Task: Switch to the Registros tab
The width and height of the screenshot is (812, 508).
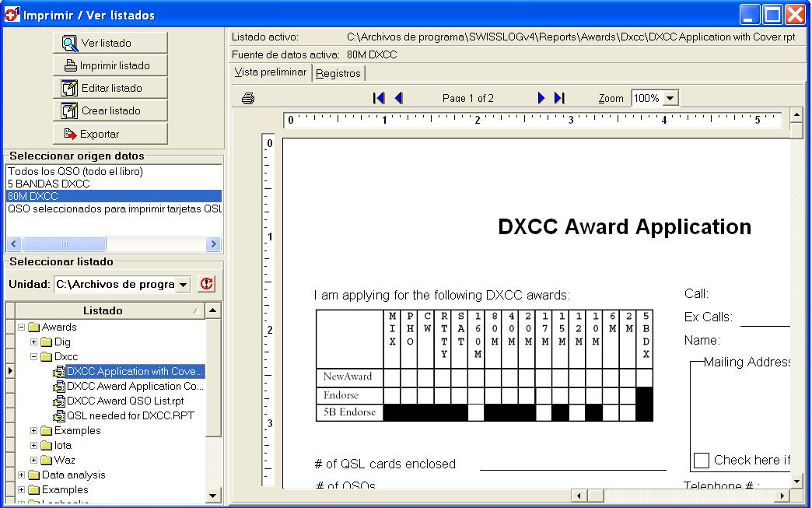Action: coord(338,73)
